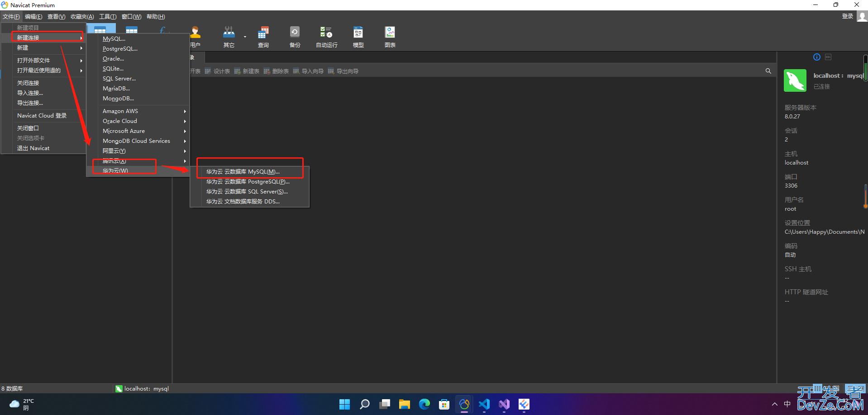
Task: Click the 删除表 (Delete Table) toolbar icon
Action: [x=276, y=71]
